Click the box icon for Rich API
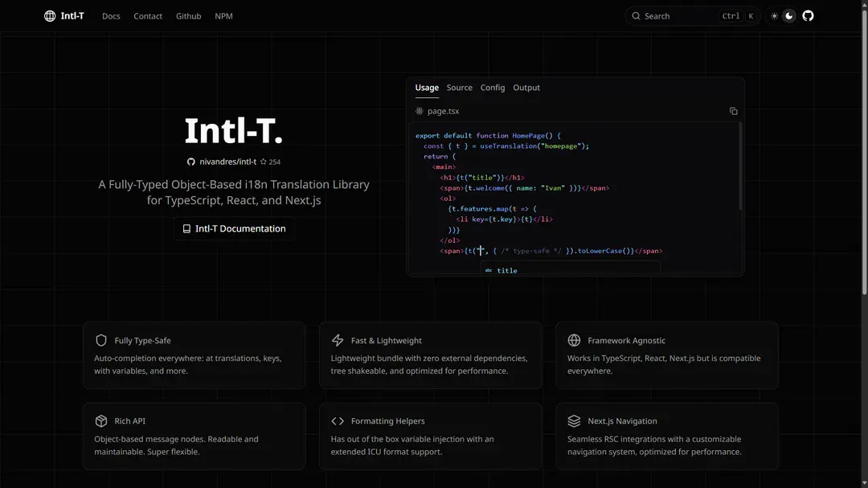 coord(100,421)
